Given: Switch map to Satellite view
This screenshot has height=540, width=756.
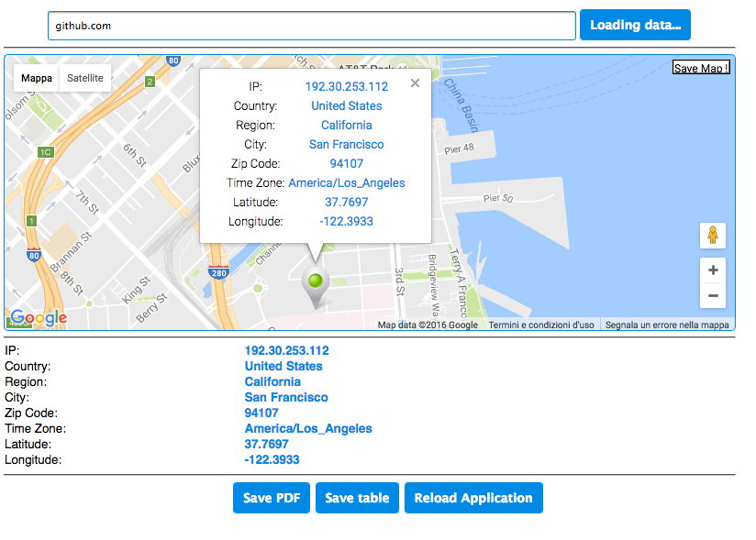Looking at the screenshot, I should tap(84, 78).
